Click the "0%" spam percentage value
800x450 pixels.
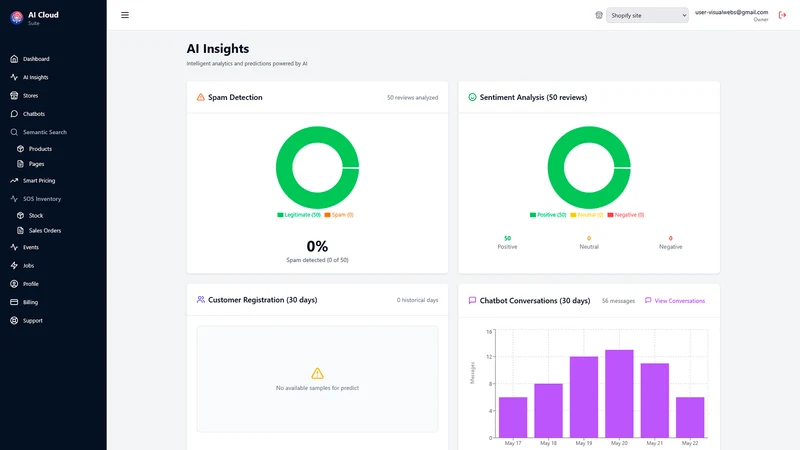tap(317, 246)
